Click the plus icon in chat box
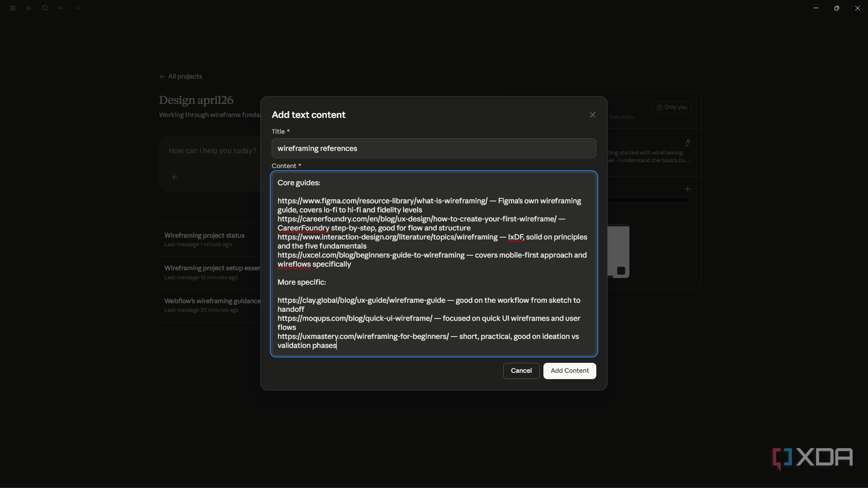This screenshot has width=868, height=488. [174, 177]
